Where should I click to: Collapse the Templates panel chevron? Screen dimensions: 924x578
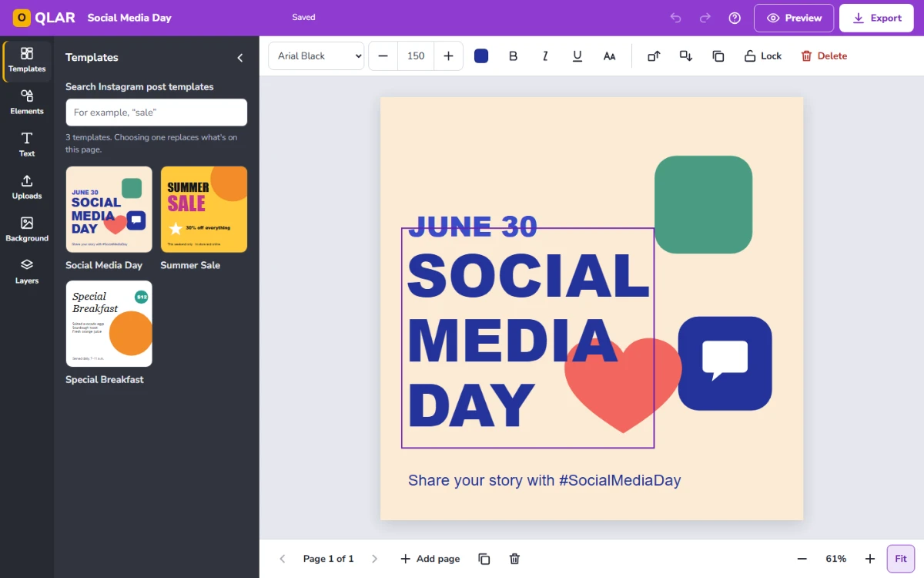pos(240,58)
